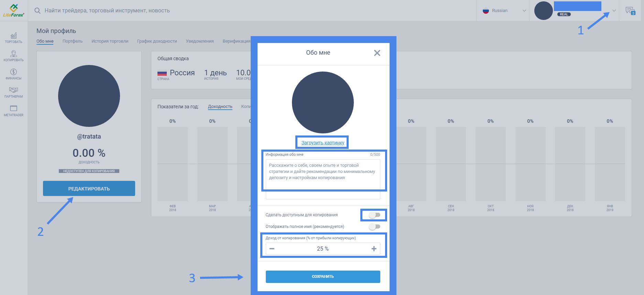Viewport: 644px width, 295px height.
Task: Open the Торговать section in sidebar
Action: click(13, 37)
